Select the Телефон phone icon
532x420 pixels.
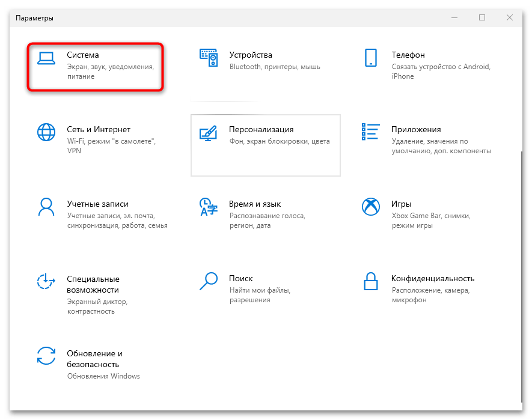(370, 58)
